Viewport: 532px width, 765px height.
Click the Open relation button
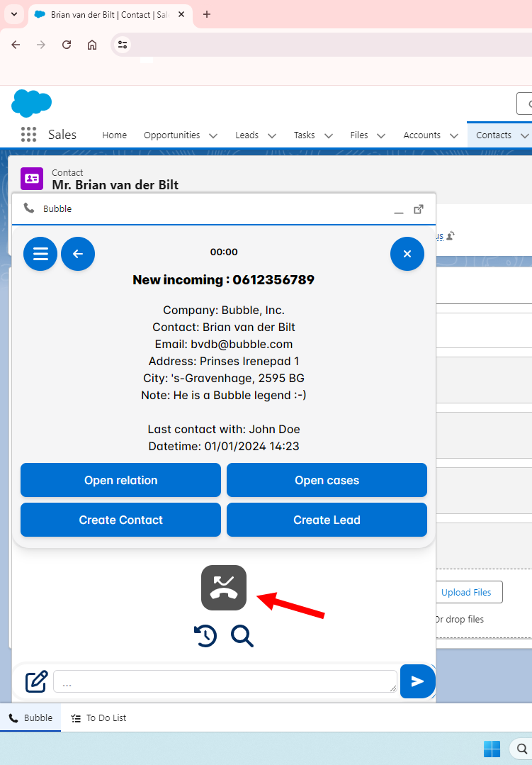tap(120, 480)
